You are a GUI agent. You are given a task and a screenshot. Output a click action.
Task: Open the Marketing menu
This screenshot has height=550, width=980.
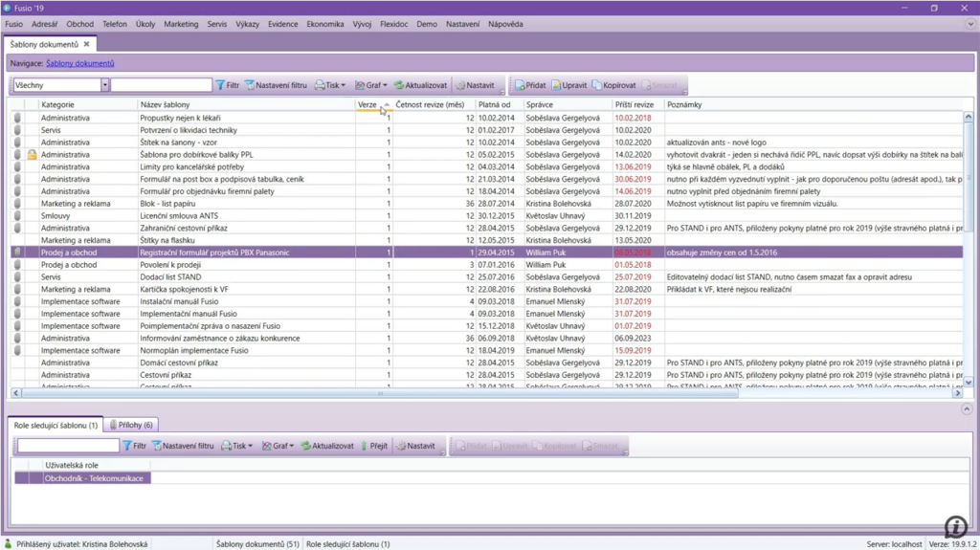coord(181,24)
